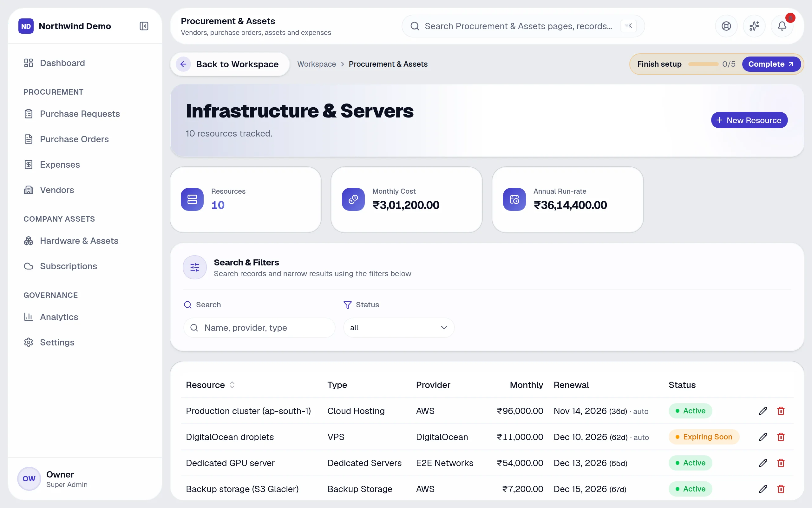Click the Complete setup button
This screenshot has width=812, height=508.
(x=771, y=64)
